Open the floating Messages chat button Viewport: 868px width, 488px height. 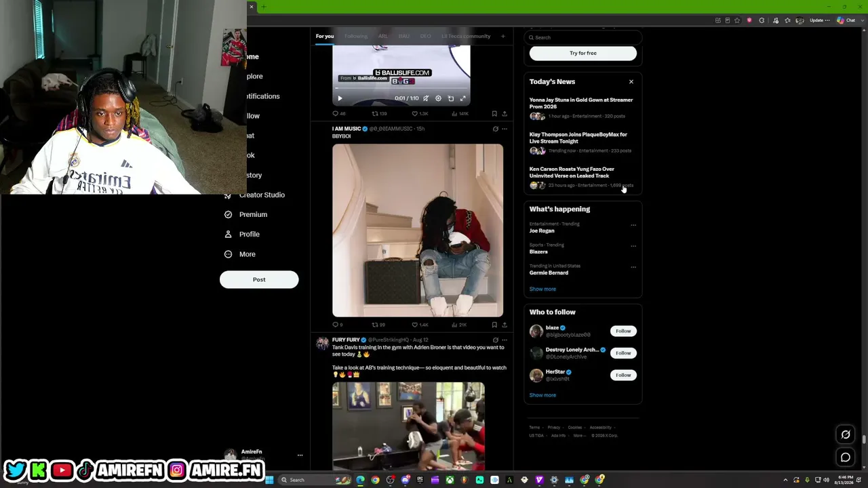pyautogui.click(x=846, y=457)
